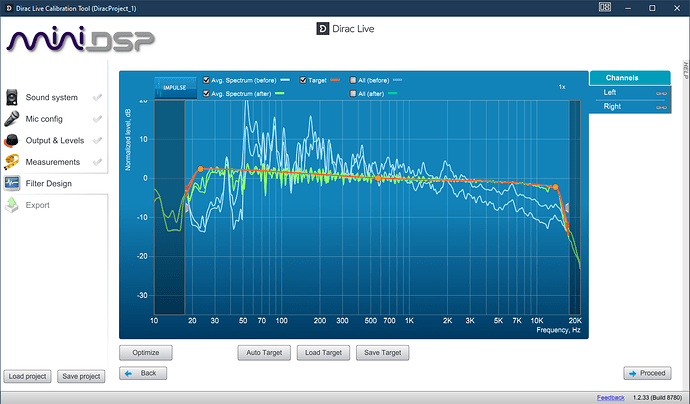Switch to the Sound system step

[x=51, y=97]
